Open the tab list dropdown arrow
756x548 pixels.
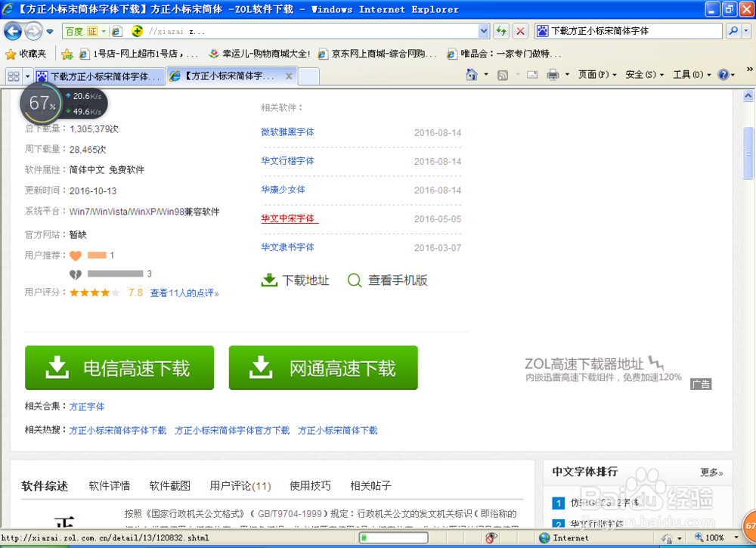click(x=27, y=76)
